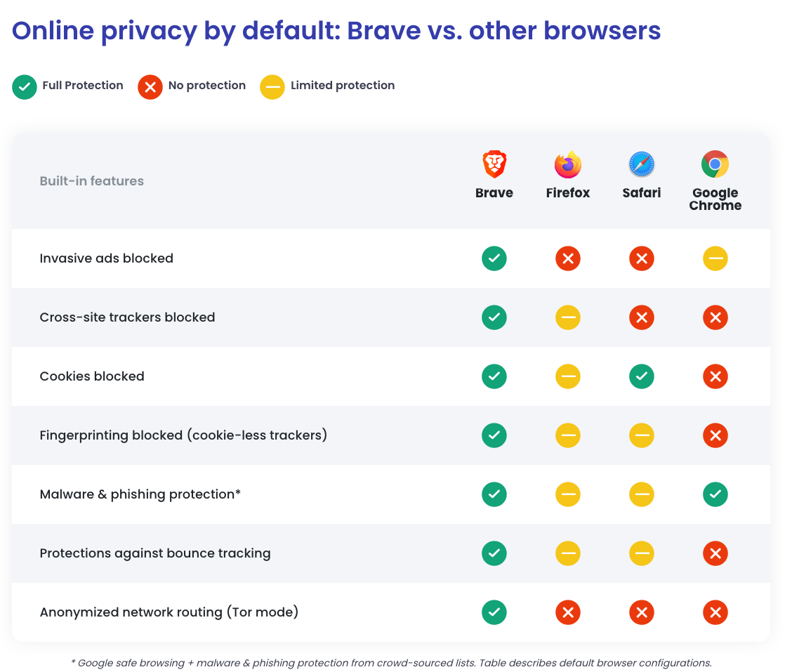785x672 pixels.
Task: Click the Anonymized network routing (Tor mode) label
Action: (169, 612)
